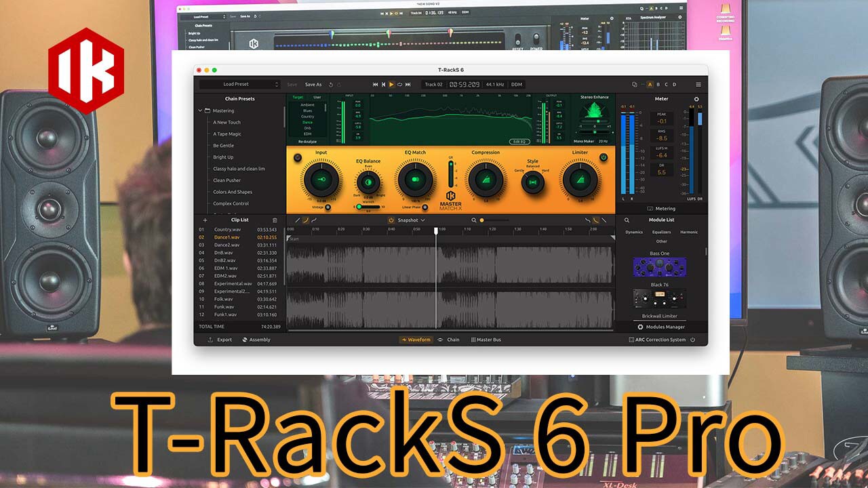
Task: Open the 44.1 kHz sample rate selector
Action: click(x=495, y=85)
